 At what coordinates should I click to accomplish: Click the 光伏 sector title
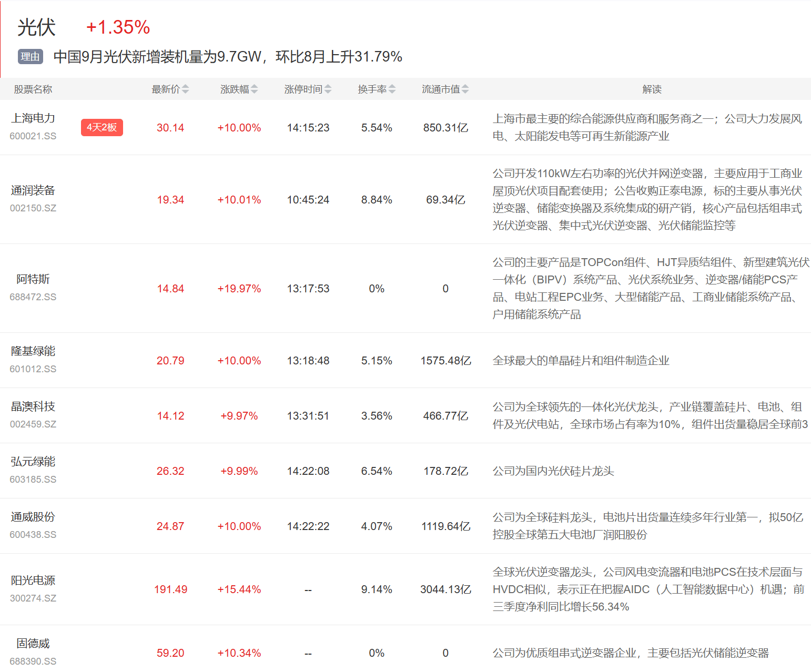[x=36, y=27]
